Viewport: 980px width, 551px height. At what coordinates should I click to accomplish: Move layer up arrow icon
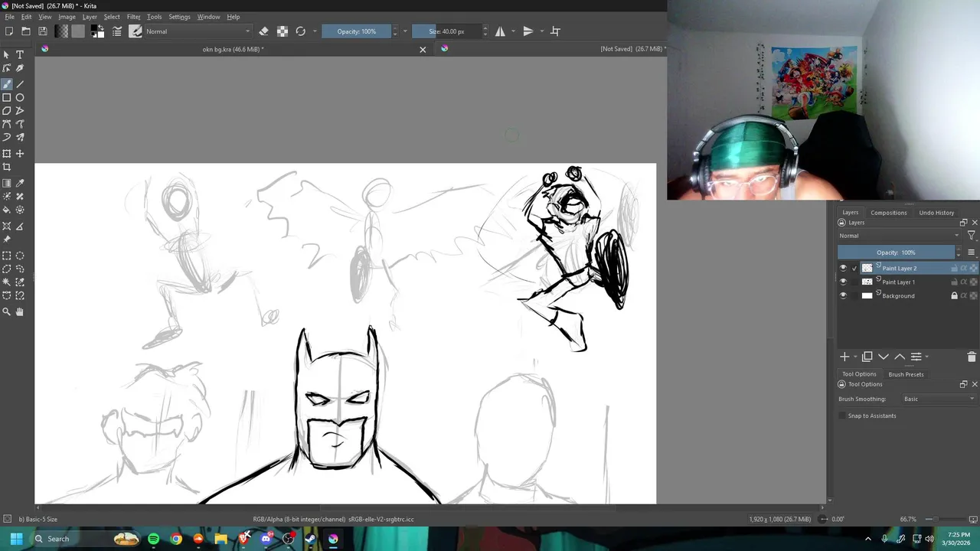(900, 357)
